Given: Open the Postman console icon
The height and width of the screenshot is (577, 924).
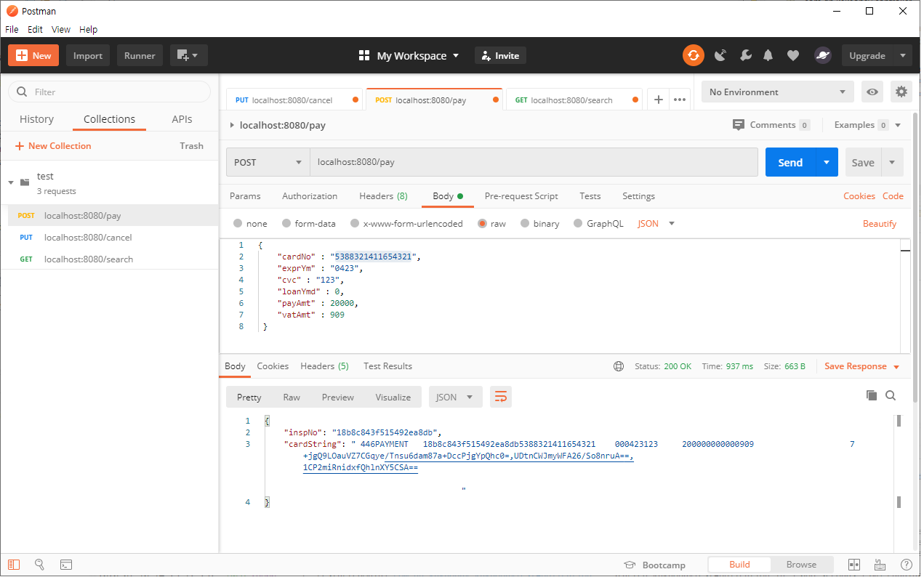Looking at the screenshot, I should [x=65, y=565].
